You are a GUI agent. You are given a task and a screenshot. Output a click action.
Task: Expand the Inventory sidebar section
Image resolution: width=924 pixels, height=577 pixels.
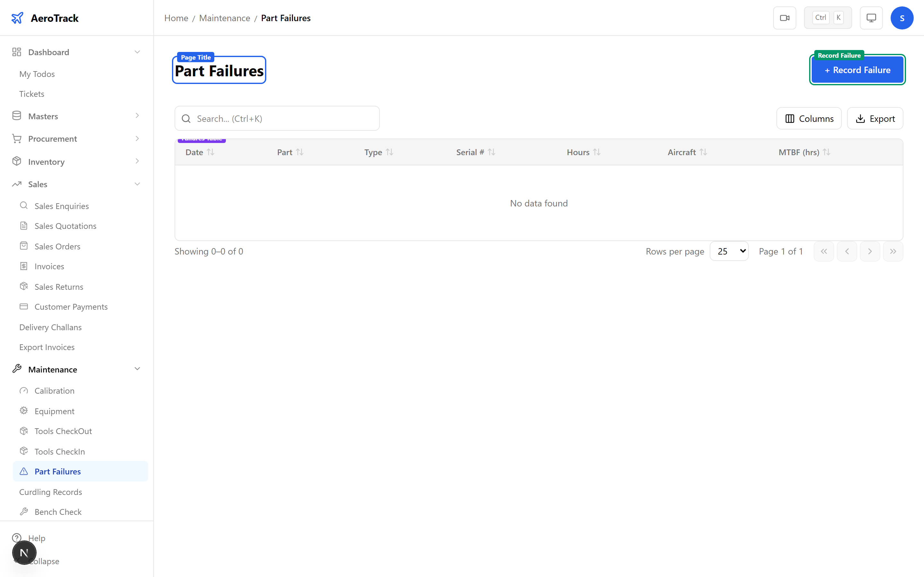137,162
